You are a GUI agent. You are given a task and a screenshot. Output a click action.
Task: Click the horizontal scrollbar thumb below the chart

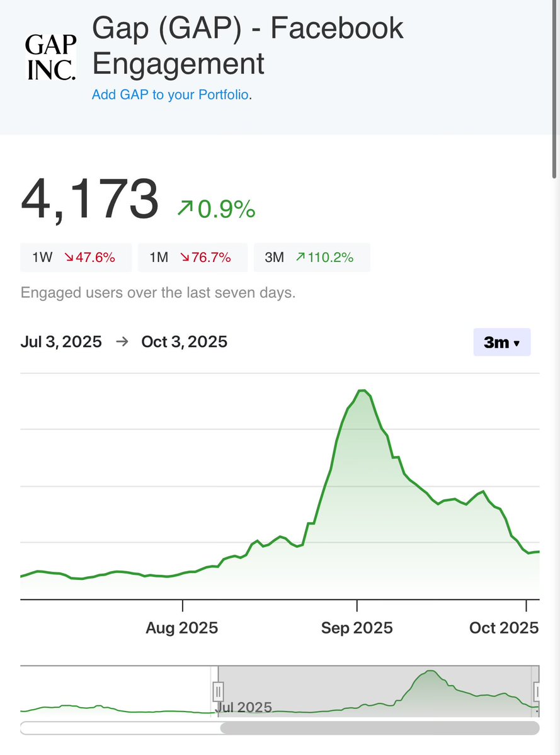click(x=379, y=727)
